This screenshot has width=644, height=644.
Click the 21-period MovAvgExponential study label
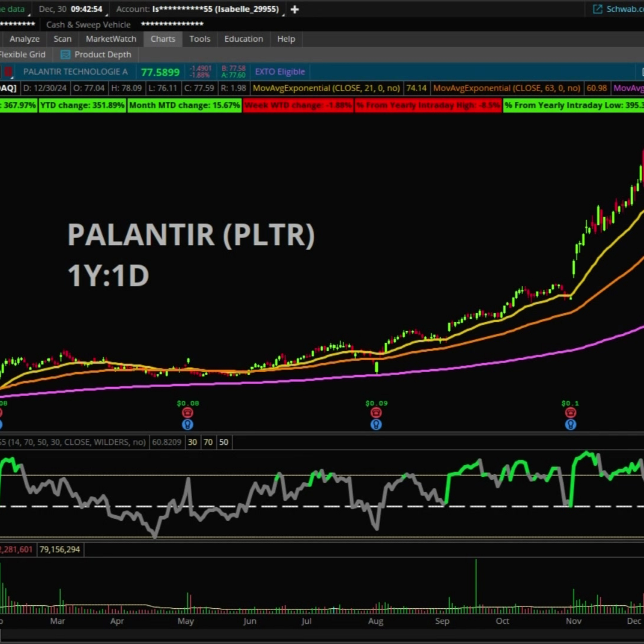326,88
